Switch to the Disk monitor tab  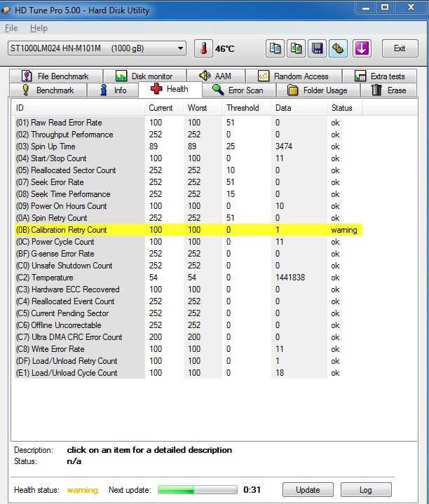coord(144,76)
